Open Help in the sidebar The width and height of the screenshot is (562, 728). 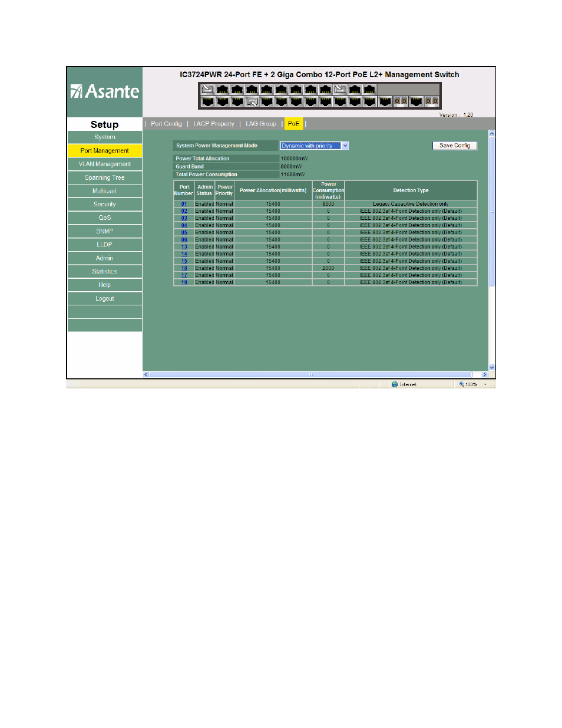tap(105, 285)
